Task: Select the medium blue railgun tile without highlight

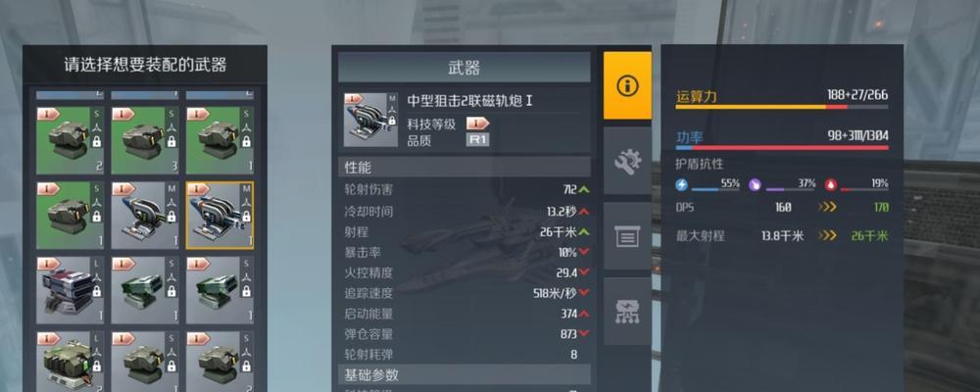Action: click(x=145, y=216)
